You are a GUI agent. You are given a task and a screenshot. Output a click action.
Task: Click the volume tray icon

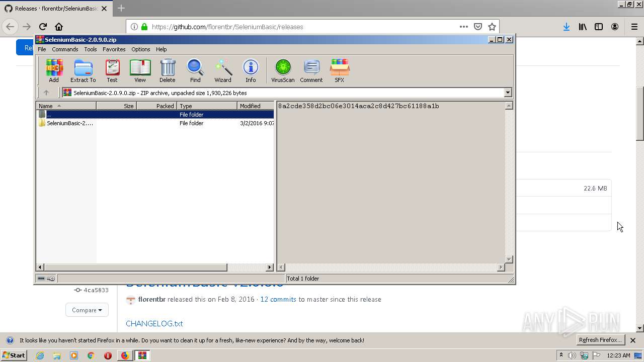click(572, 355)
